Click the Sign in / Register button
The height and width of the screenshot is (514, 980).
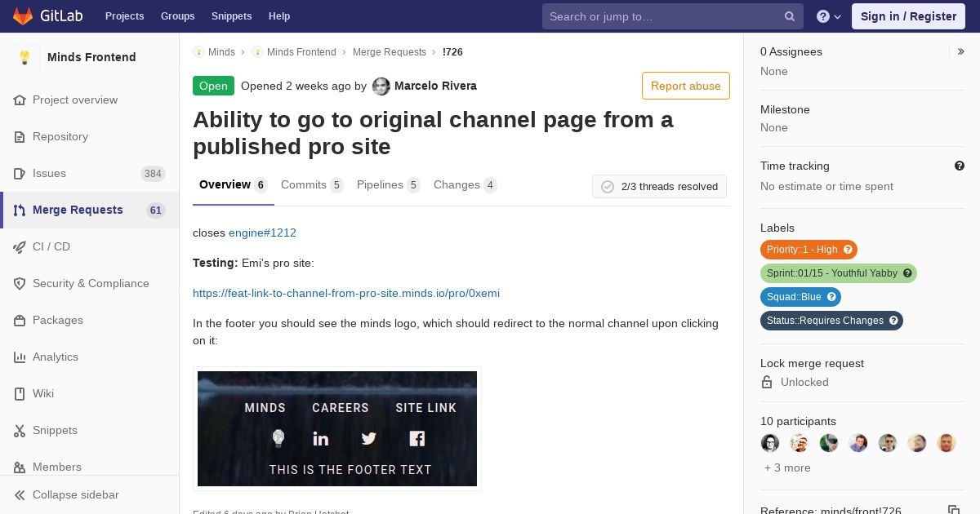[908, 16]
